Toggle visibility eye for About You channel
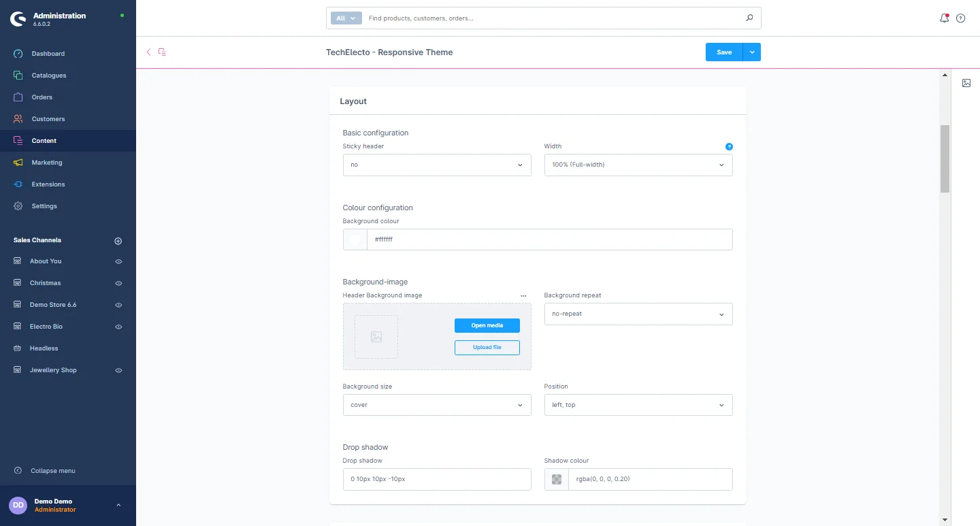The width and height of the screenshot is (980, 526). coord(118,261)
